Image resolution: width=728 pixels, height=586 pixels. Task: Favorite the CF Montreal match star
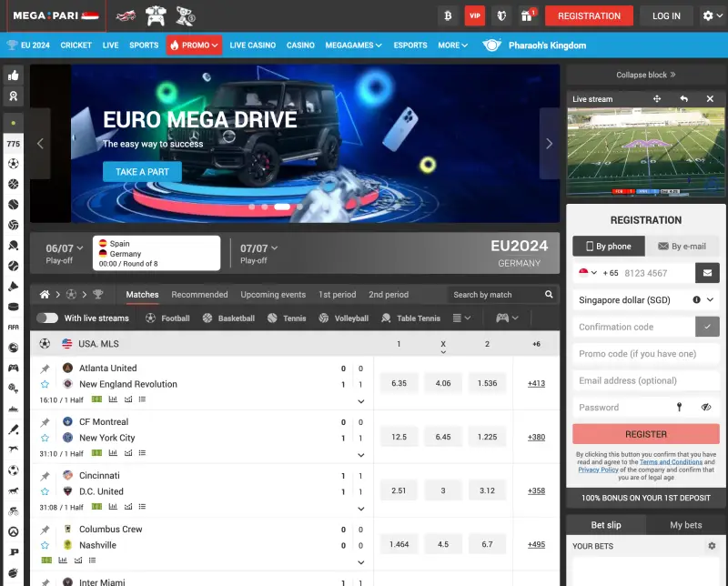click(x=45, y=438)
